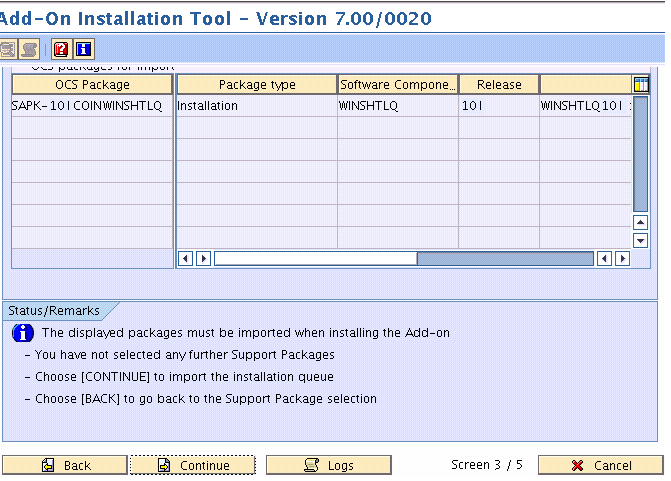
Task: Select the WINSHTLQ 101 description cell
Action: tap(585, 106)
